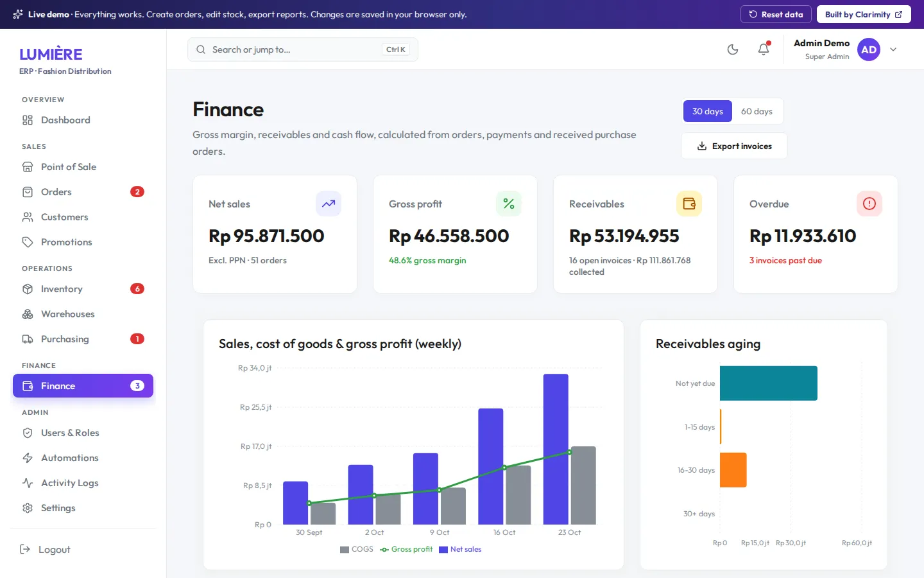View Activity Logs
This screenshot has width=924, height=578.
coord(83,483)
